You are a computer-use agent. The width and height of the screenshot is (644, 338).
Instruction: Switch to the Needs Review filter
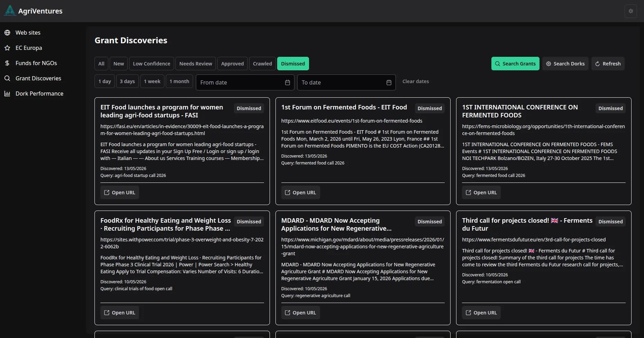click(196, 64)
